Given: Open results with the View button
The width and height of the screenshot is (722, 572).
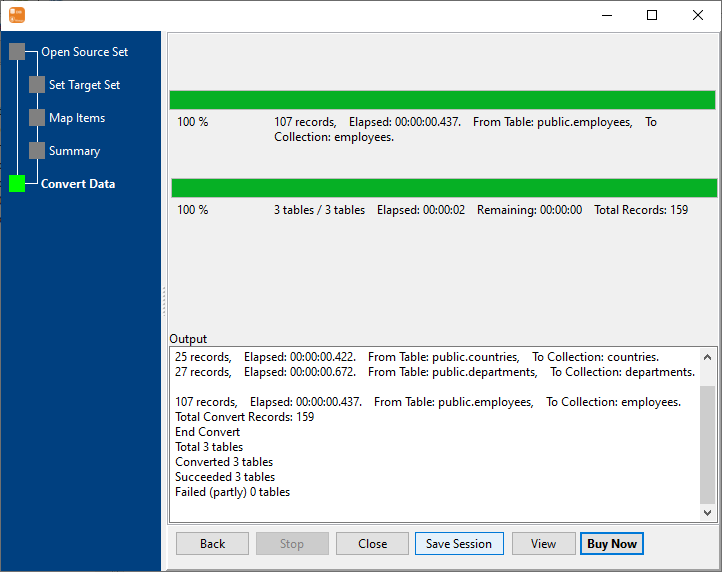Looking at the screenshot, I should coord(543,544).
